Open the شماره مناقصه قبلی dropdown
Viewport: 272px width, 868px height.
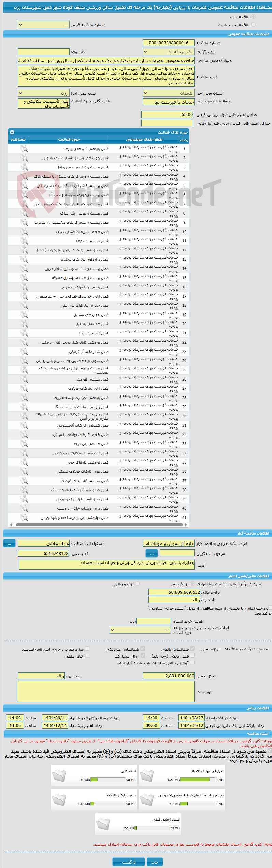[43, 25]
